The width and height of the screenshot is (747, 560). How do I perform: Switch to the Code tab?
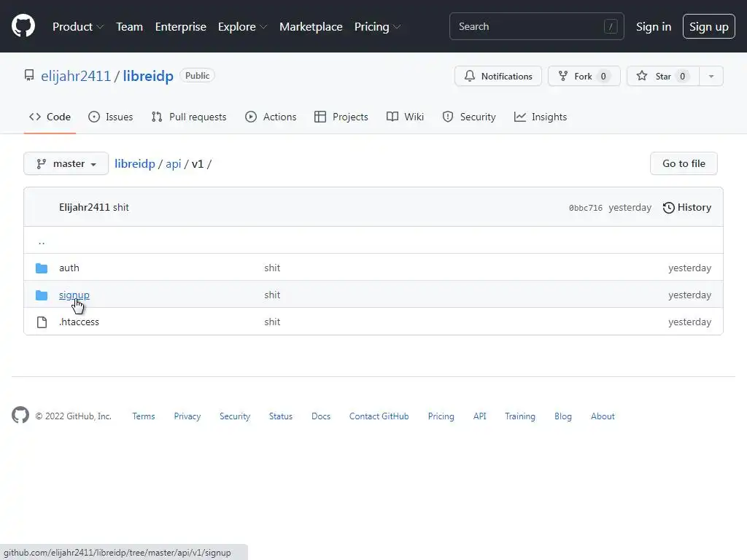[50, 117]
